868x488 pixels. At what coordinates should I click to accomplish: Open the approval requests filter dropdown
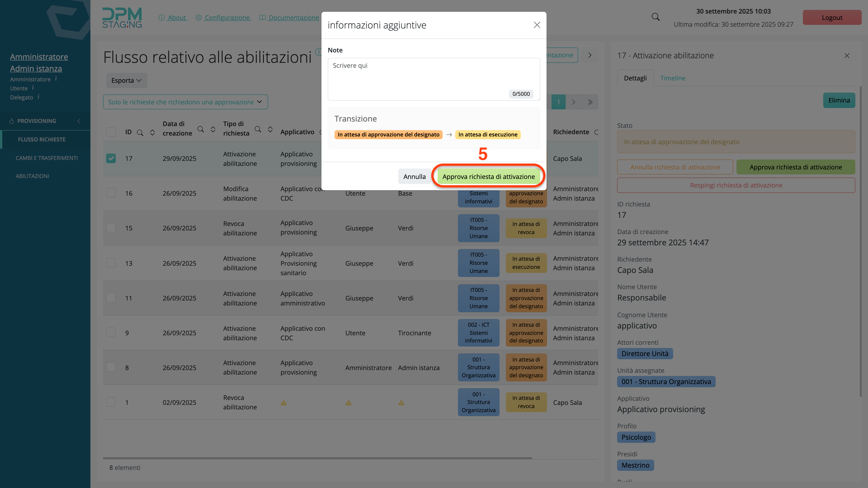[x=185, y=102]
